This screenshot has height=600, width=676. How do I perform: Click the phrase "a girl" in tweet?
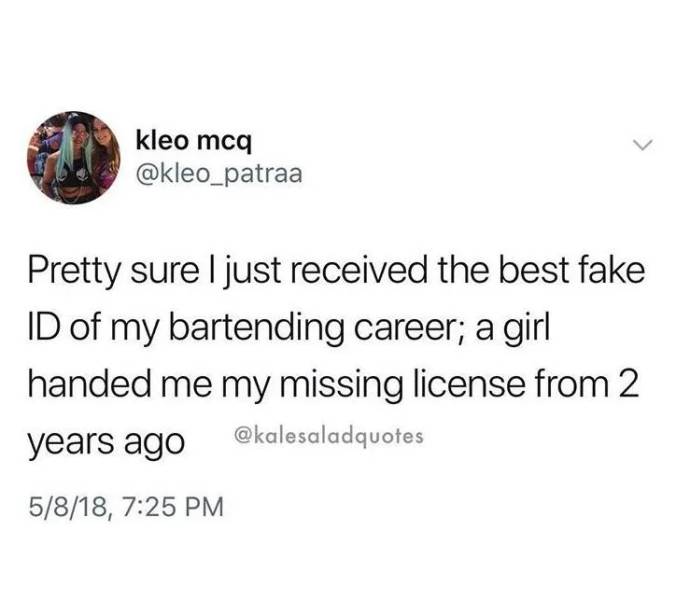[512, 329]
